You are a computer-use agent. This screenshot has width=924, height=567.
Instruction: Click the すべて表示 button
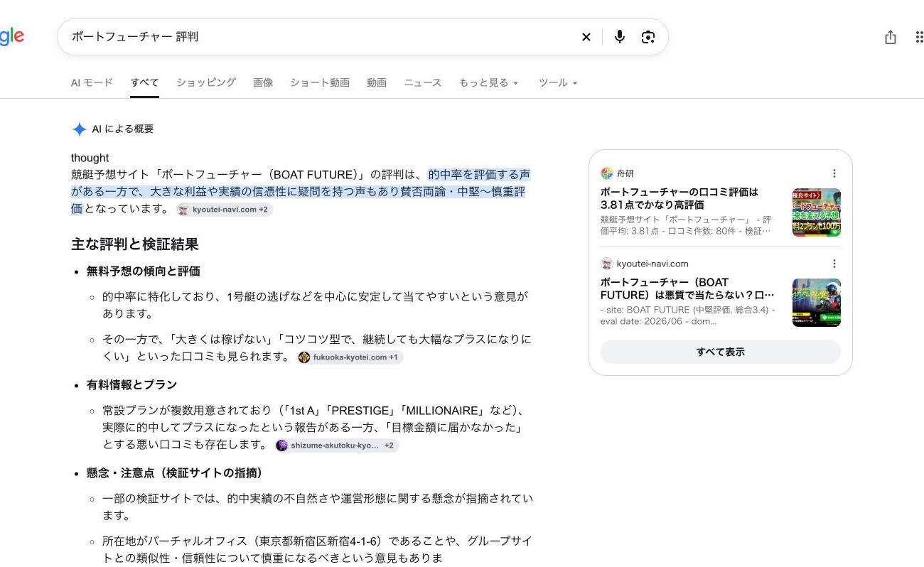(x=721, y=352)
